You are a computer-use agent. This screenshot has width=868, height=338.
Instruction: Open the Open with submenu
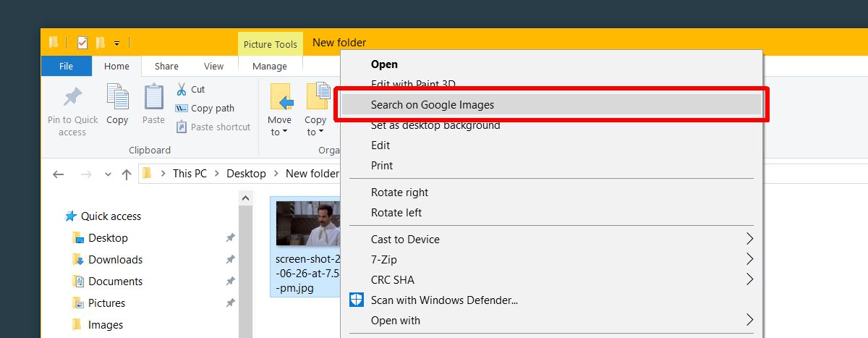(552, 321)
